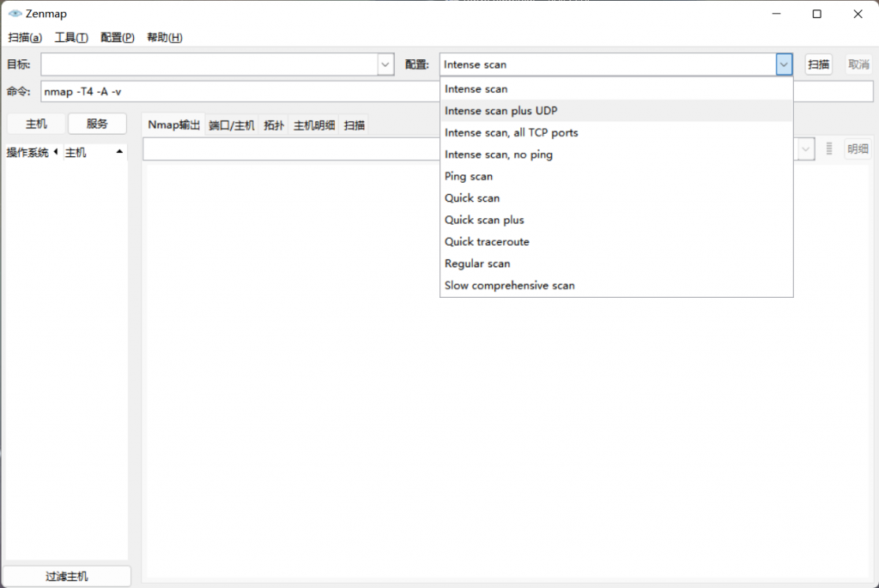The image size is (879, 588).
Task: Click the 过滤主机 filter hosts button
Action: (x=67, y=576)
